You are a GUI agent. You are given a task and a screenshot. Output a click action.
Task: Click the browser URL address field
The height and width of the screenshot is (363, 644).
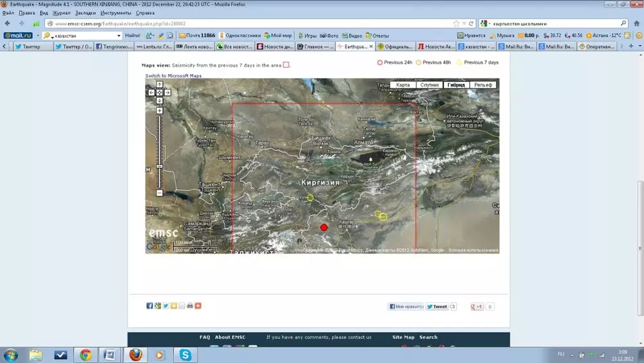[258, 24]
